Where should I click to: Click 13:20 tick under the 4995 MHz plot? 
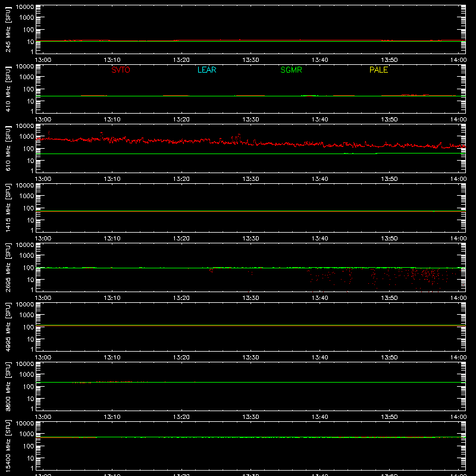pos(181,358)
